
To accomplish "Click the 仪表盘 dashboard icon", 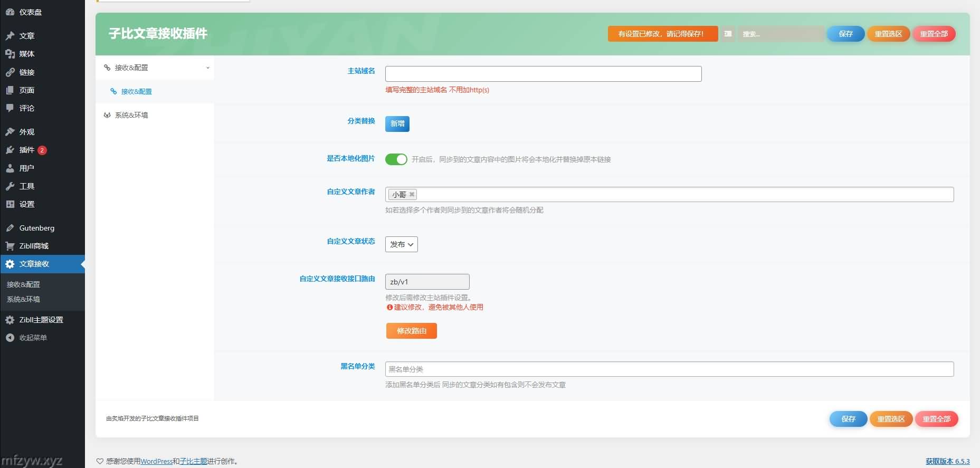I will coord(10,12).
